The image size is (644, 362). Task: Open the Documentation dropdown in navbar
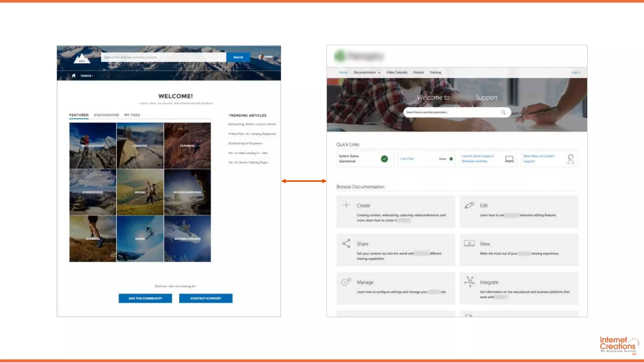[367, 72]
